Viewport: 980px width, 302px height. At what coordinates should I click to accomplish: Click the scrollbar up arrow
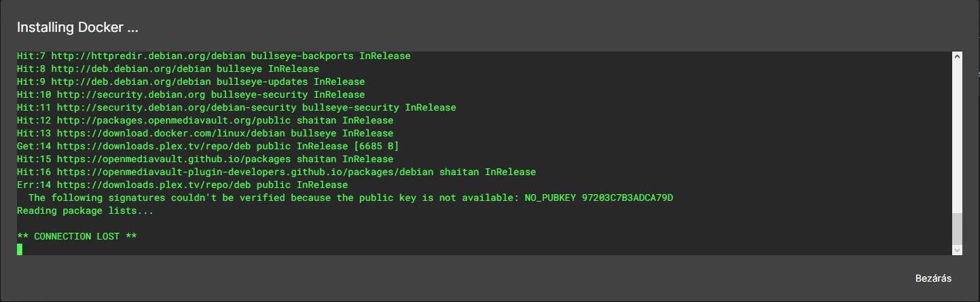[x=957, y=57]
